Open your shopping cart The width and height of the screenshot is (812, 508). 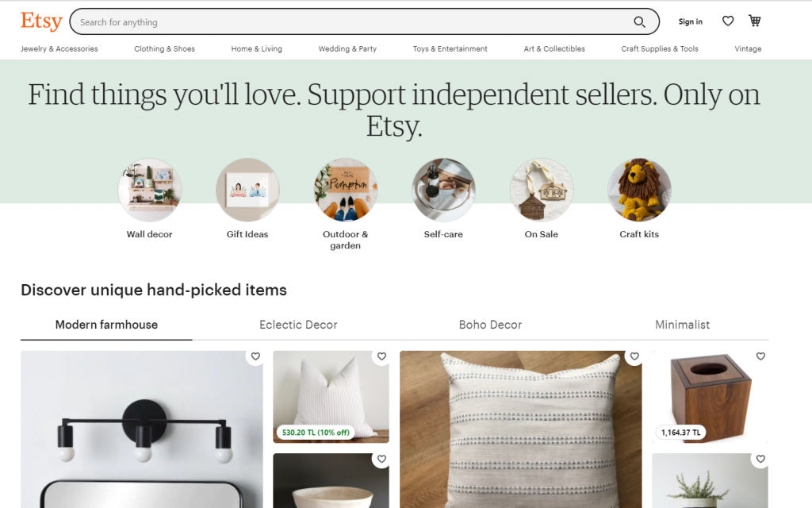[x=754, y=21]
